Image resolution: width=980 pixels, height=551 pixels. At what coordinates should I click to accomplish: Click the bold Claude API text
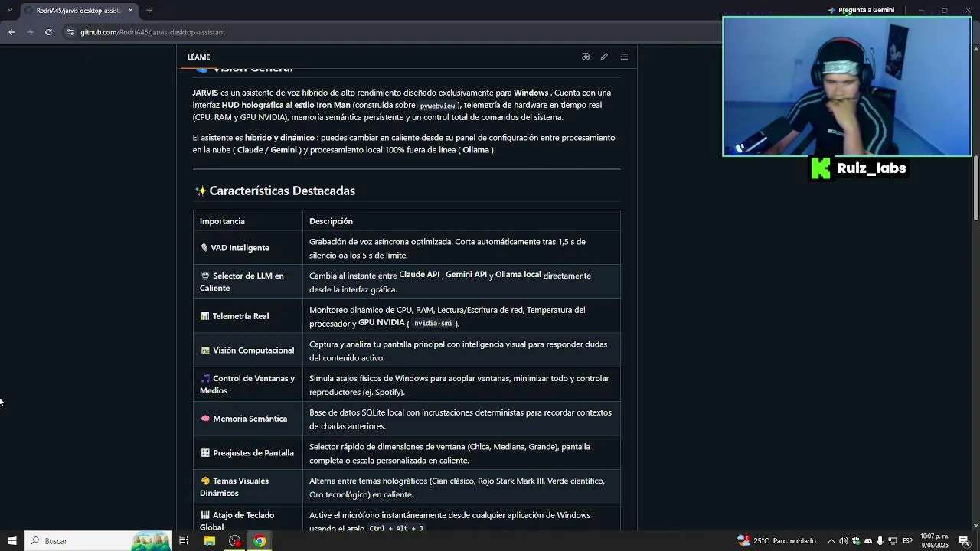419,274
